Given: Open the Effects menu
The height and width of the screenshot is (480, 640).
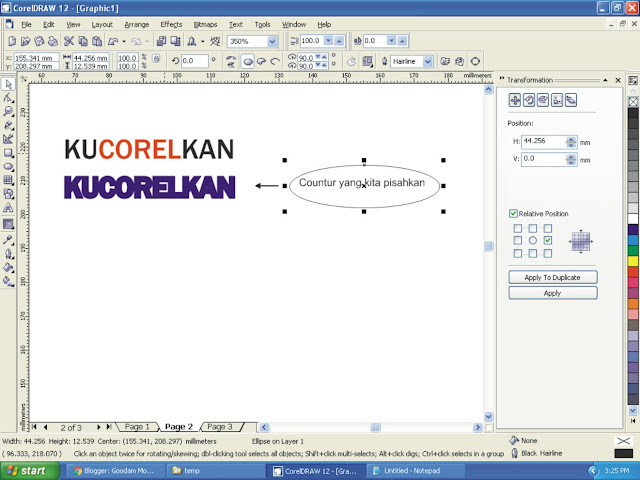Looking at the screenshot, I should (171, 24).
